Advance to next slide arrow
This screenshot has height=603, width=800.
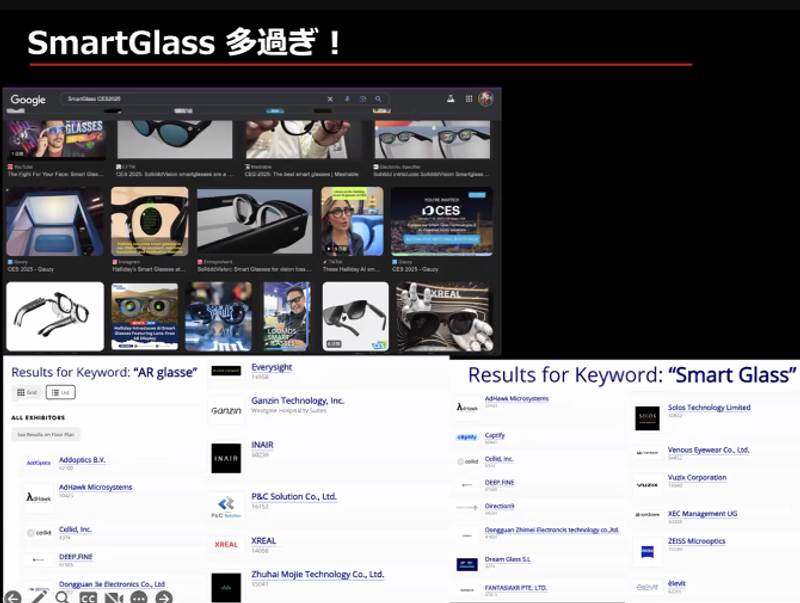tap(164, 598)
